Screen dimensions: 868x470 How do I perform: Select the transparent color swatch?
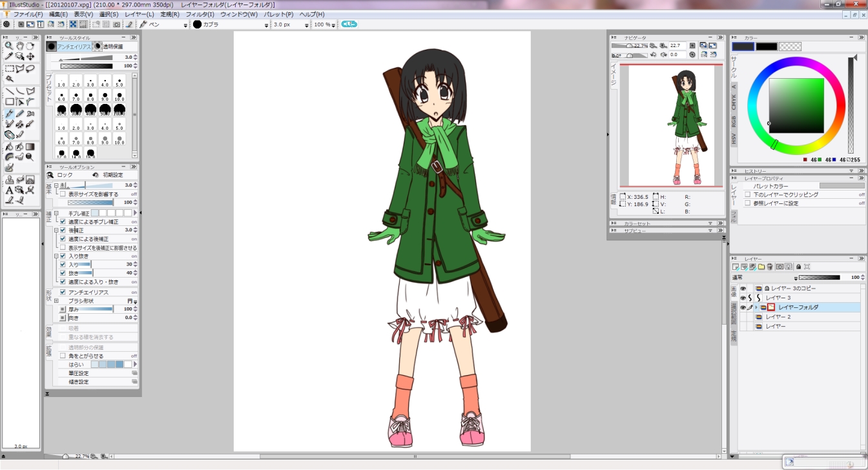(x=790, y=46)
